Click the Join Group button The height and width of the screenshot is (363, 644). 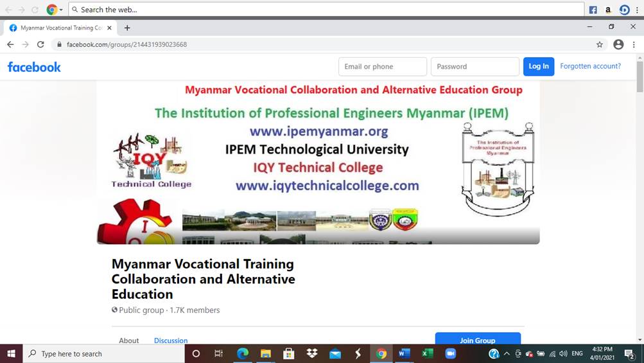[x=478, y=339]
